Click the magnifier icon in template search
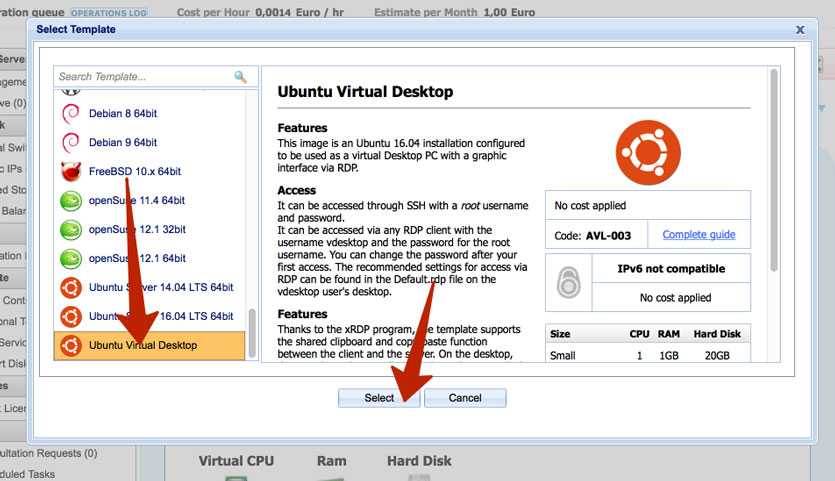This screenshot has width=835, height=481. click(240, 77)
